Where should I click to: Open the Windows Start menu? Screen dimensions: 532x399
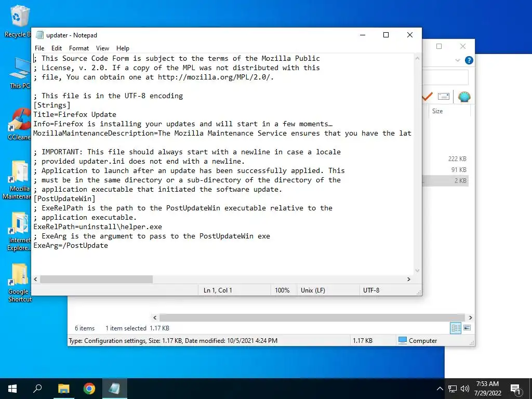pos(12,389)
